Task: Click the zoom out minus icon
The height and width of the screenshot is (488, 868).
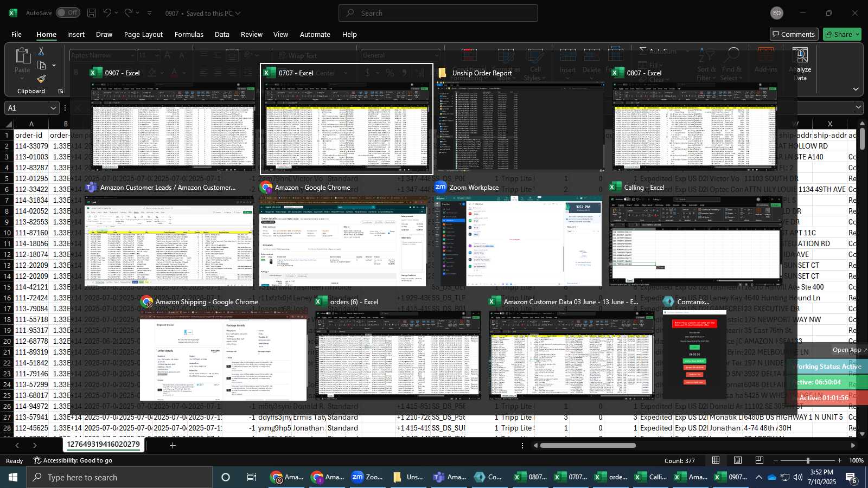Action: (x=776, y=460)
